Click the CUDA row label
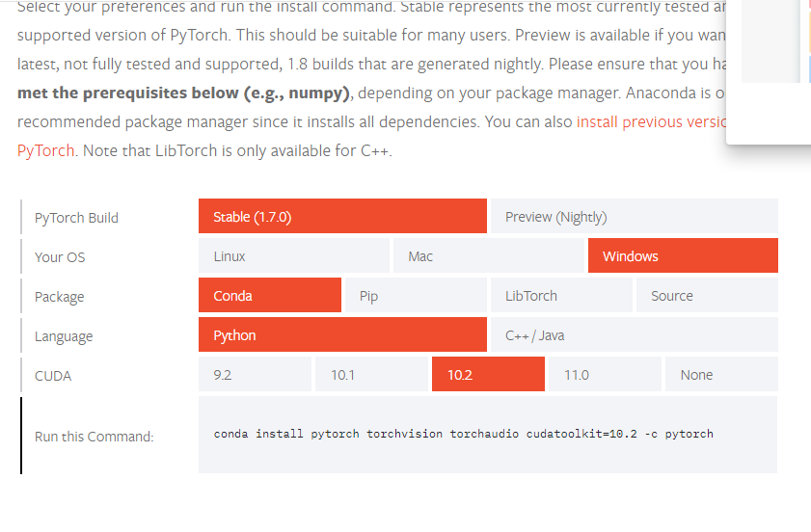811x532 pixels. (x=53, y=376)
